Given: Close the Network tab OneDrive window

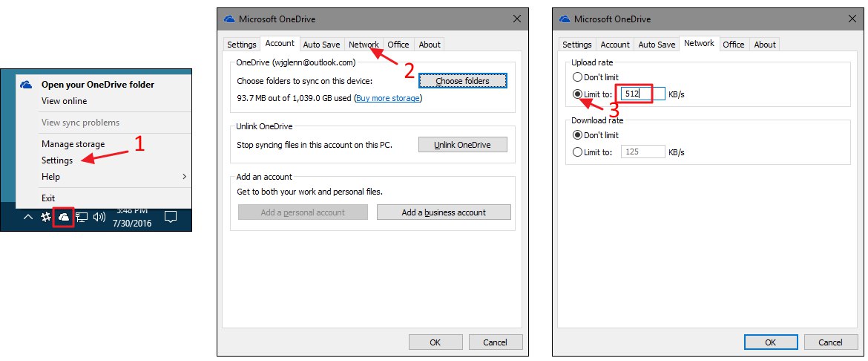Looking at the screenshot, I should pyautogui.click(x=852, y=19).
